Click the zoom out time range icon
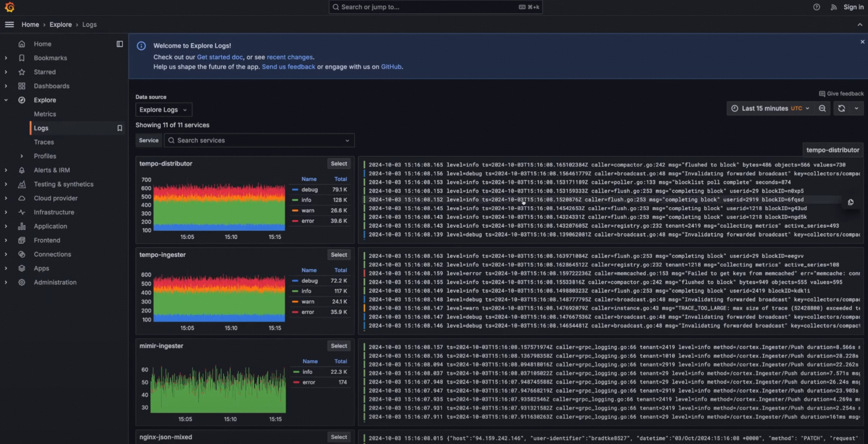The height and width of the screenshot is (444, 868). click(822, 108)
